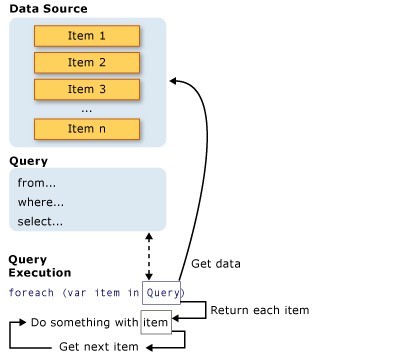Click the dashed double-headed arrow
Image resolution: width=403 pixels, height=362 pixels.
149,256
